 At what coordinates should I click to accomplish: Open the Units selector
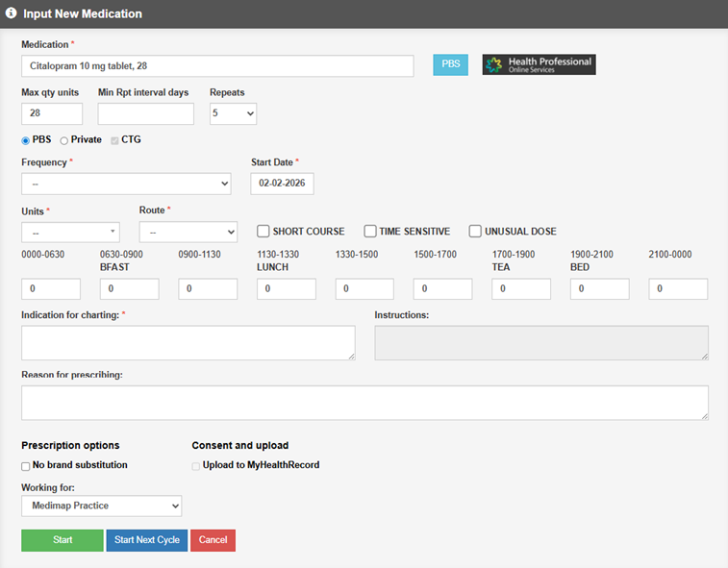coord(70,233)
